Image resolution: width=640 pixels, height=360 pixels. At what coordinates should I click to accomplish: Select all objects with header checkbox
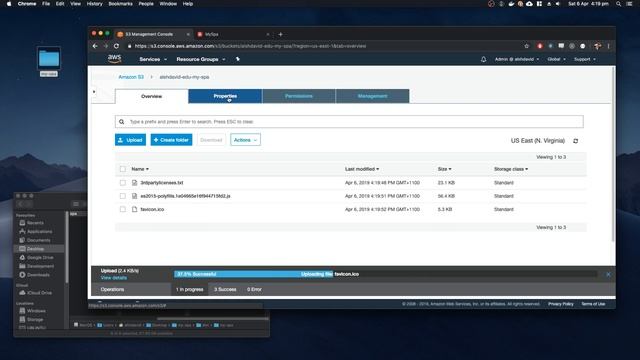point(123,169)
